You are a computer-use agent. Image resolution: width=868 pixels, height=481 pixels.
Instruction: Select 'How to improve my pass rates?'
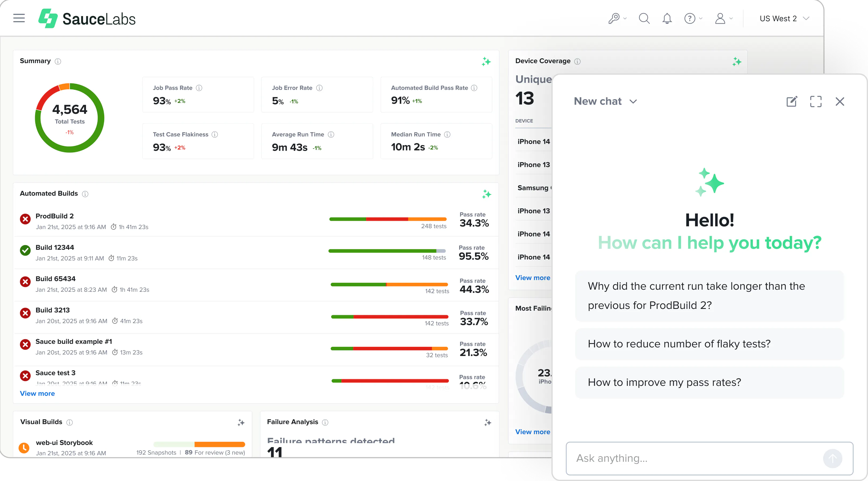point(709,382)
